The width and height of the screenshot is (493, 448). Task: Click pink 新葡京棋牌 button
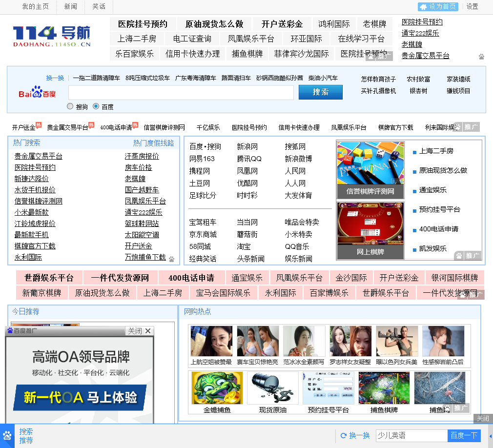(42, 293)
